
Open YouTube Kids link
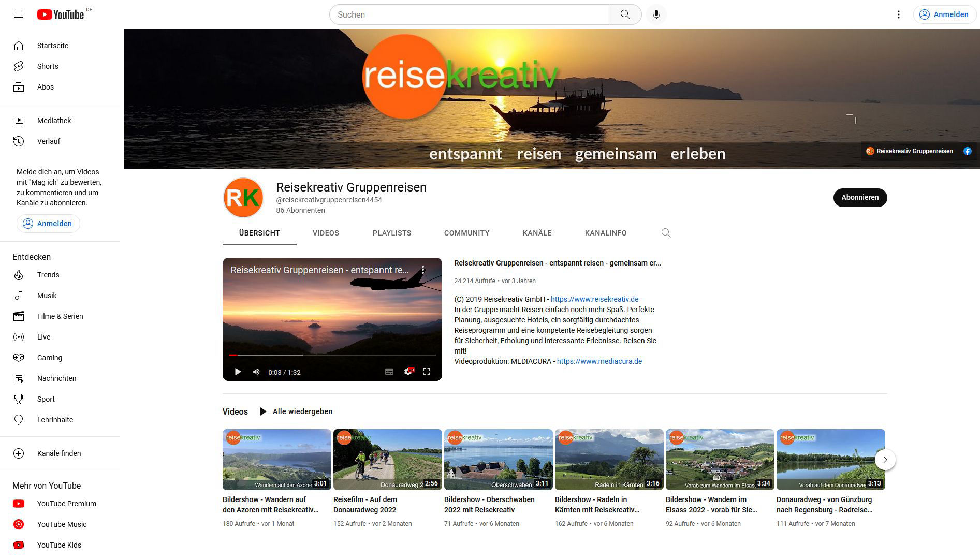tap(60, 545)
